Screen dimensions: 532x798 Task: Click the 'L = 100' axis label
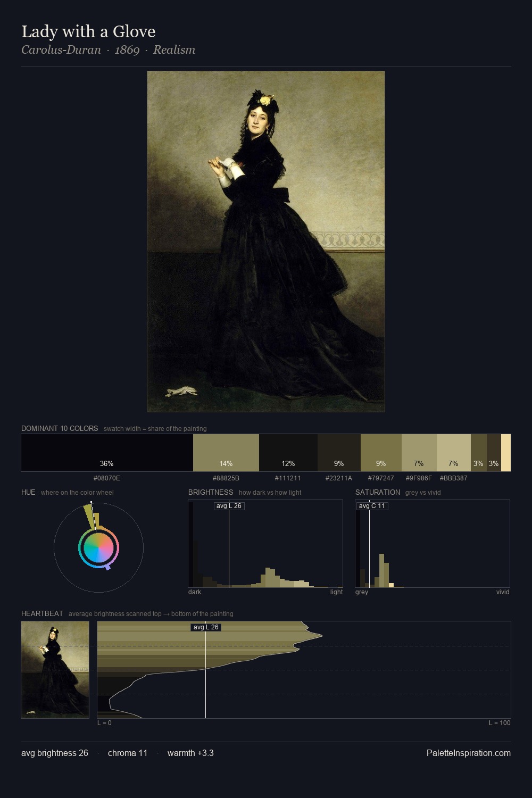[500, 723]
